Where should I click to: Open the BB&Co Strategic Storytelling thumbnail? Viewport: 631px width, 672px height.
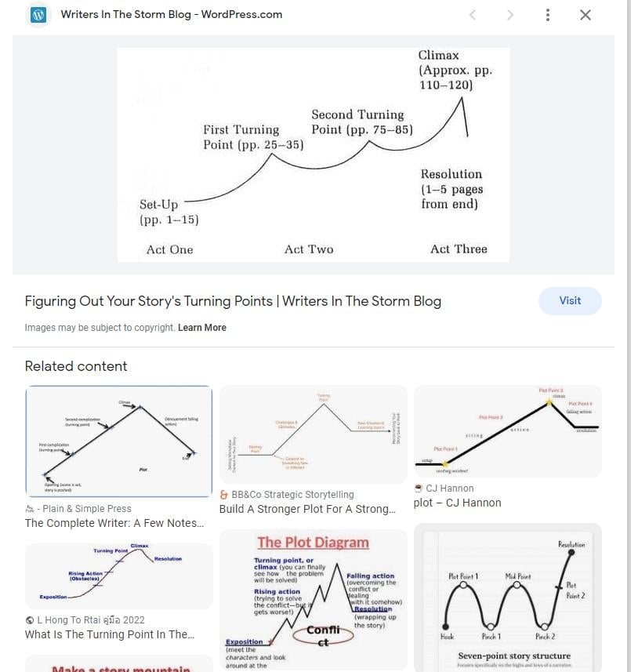tap(313, 434)
